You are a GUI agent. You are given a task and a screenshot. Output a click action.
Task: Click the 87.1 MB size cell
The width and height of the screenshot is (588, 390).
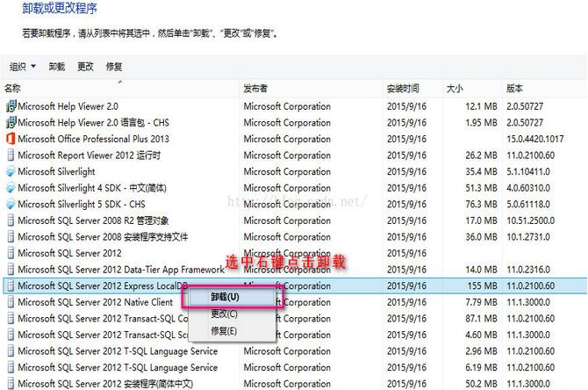[482, 318]
